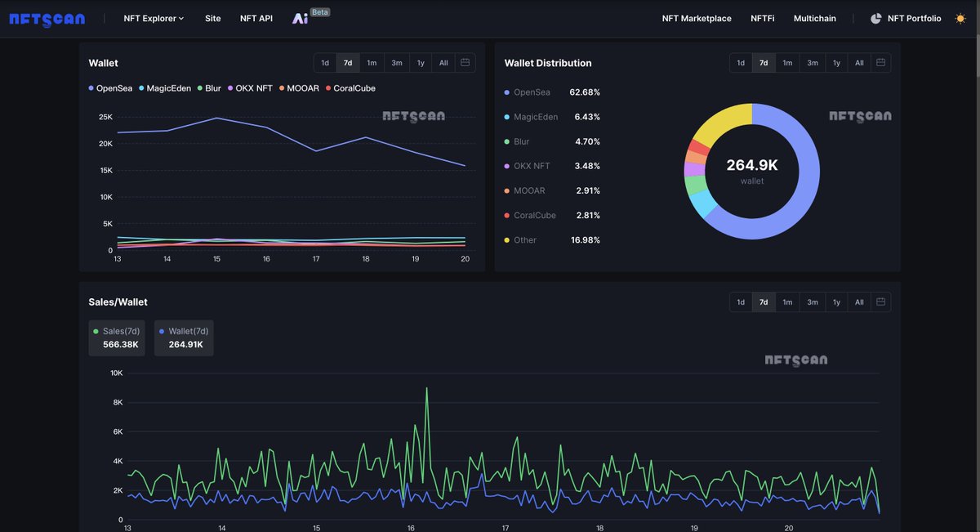Select 3m range in Wallet panel
The height and width of the screenshot is (532, 980).
397,63
